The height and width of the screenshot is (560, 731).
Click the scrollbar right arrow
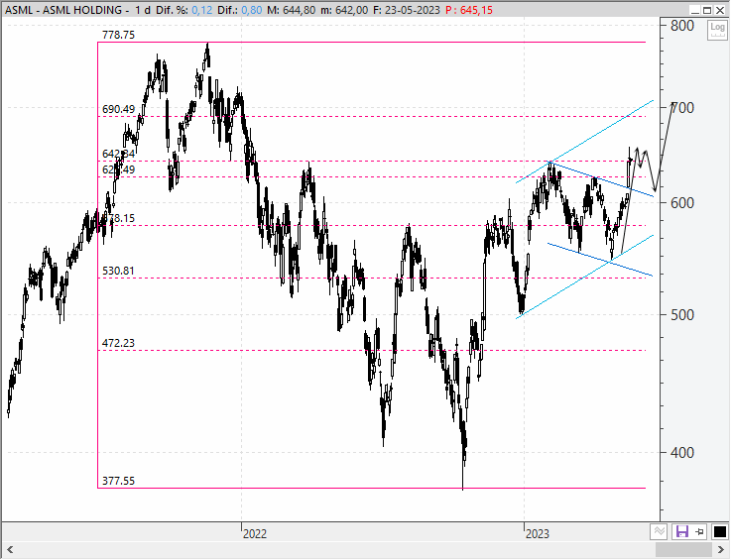point(722,550)
